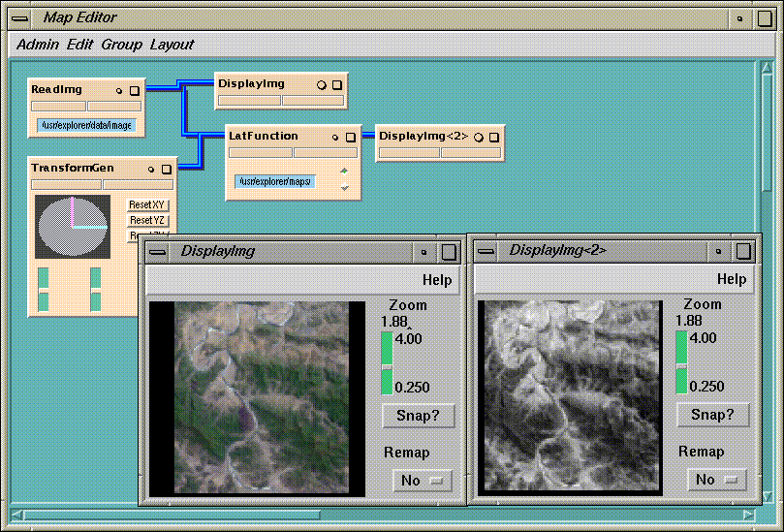Click the LatFunction module square icon
This screenshot has width=784, height=532.
point(350,138)
